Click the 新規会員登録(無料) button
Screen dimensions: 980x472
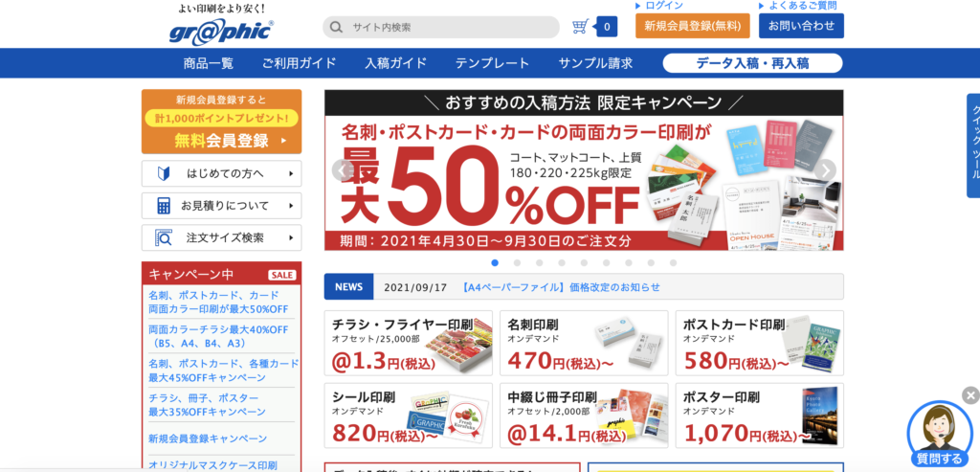(693, 26)
